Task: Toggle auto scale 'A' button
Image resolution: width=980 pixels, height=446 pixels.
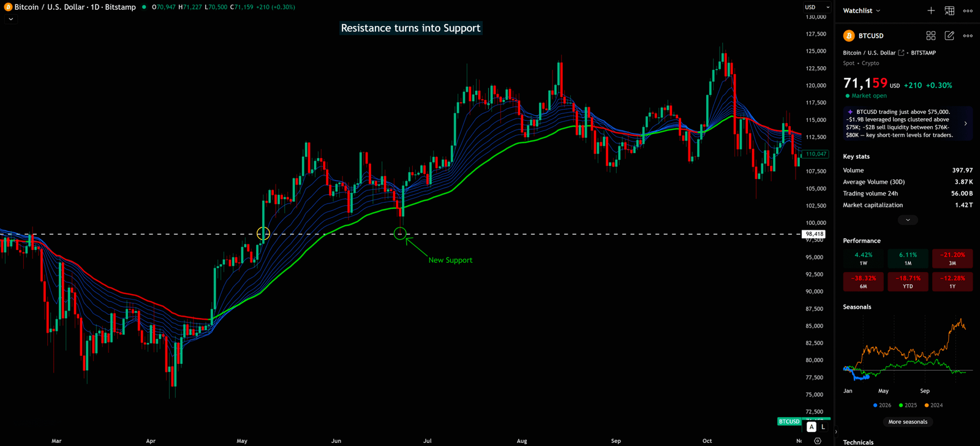Action: (x=812, y=427)
